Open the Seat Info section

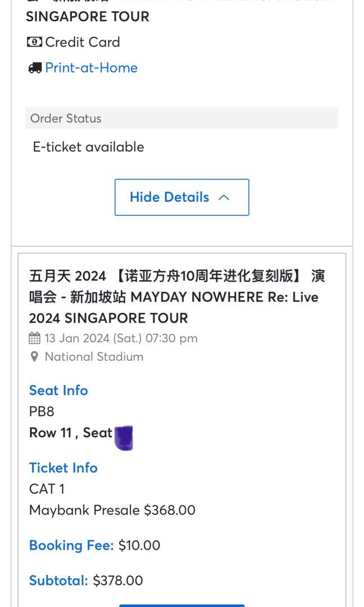[58, 390]
